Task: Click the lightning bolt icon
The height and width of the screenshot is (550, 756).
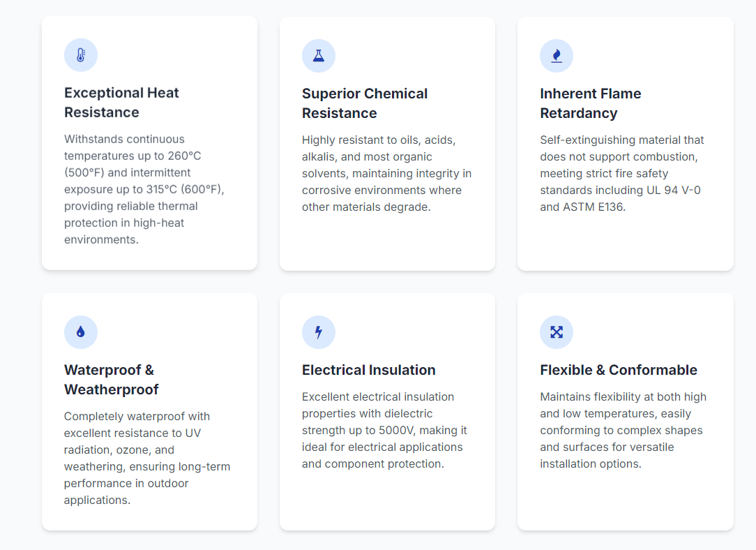Action: (x=319, y=332)
